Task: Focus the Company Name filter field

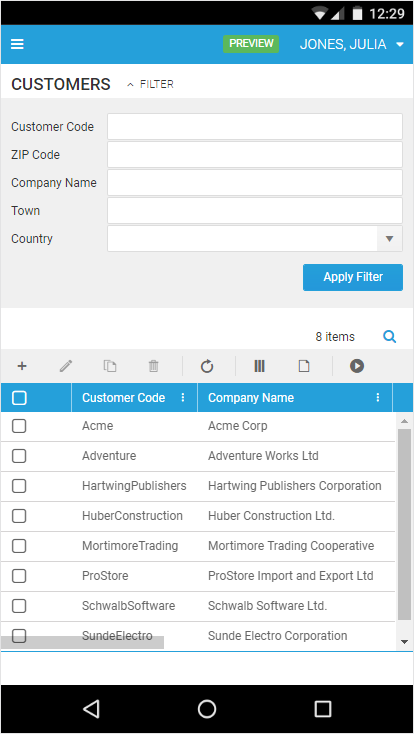Action: point(255,183)
